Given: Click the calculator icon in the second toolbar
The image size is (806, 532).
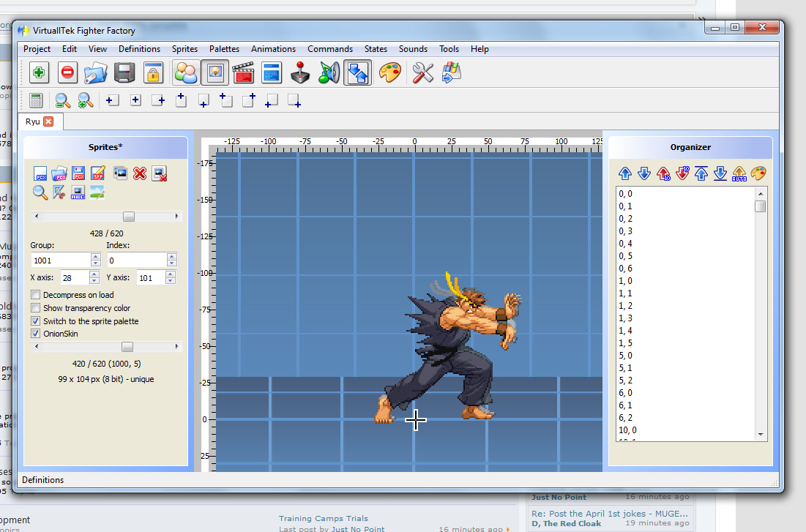Looking at the screenshot, I should (x=36, y=101).
